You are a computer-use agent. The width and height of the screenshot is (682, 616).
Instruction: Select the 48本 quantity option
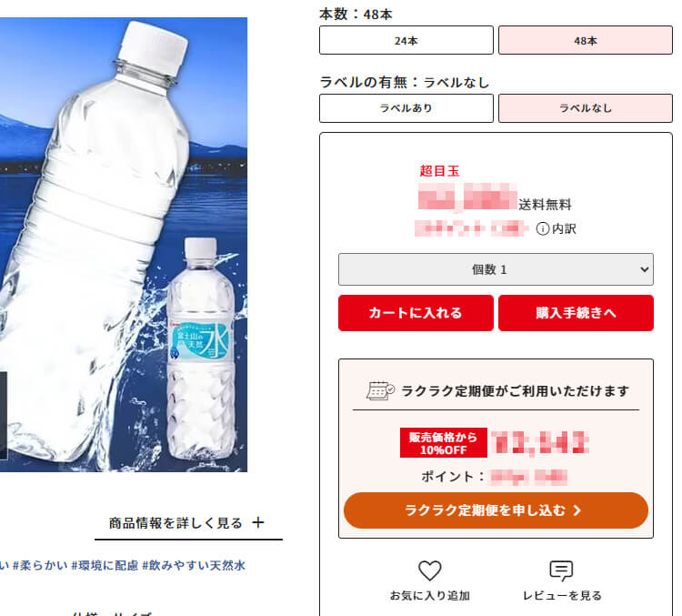click(x=586, y=40)
